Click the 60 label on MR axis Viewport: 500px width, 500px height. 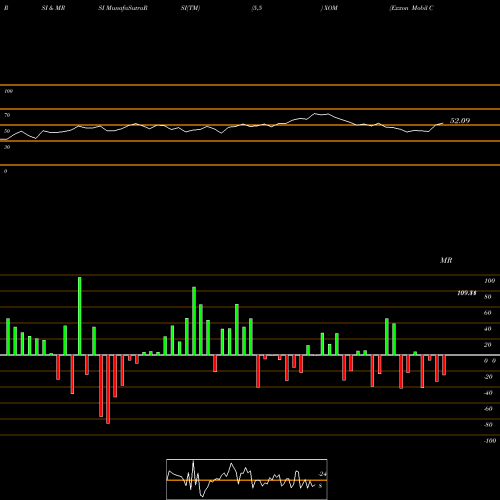488,313
